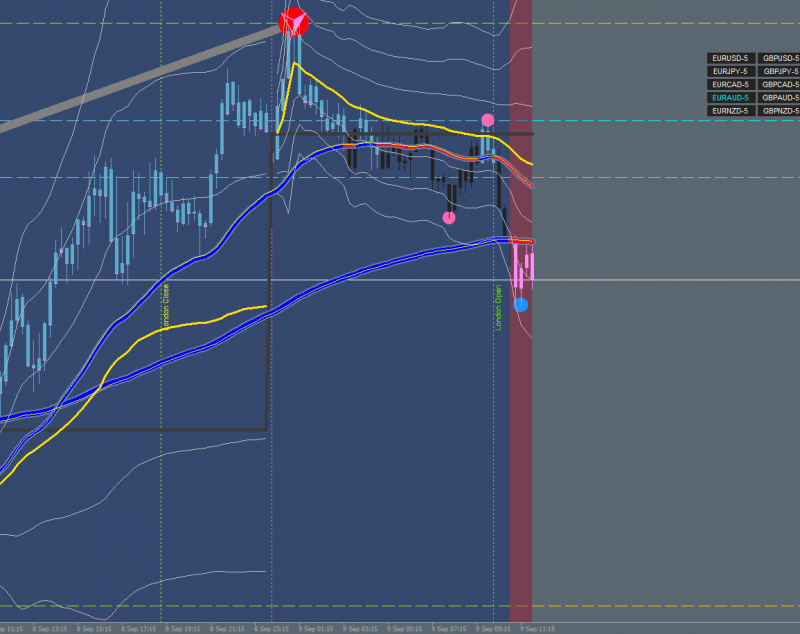800x634 pixels.
Task: Switch to the GBPNZD-5 pair
Action: pyautogui.click(x=779, y=111)
